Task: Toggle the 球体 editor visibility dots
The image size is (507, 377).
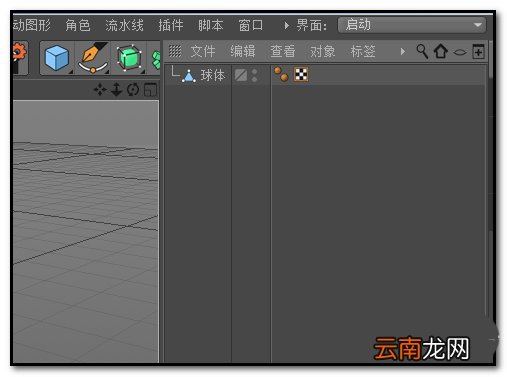Action: pyautogui.click(x=255, y=75)
